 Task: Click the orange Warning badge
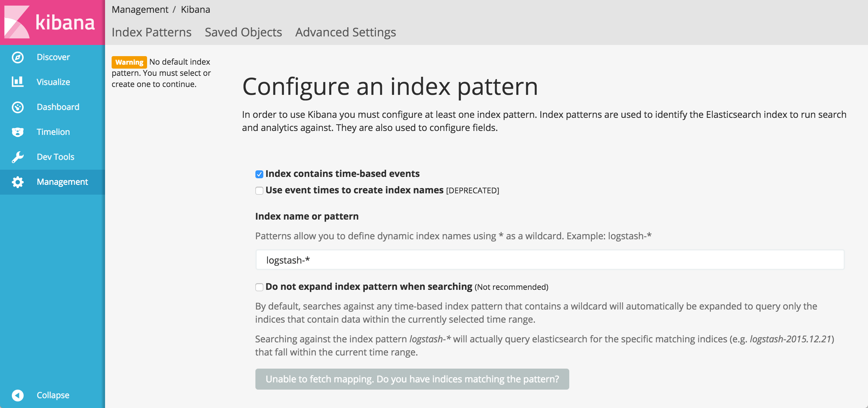tap(129, 62)
